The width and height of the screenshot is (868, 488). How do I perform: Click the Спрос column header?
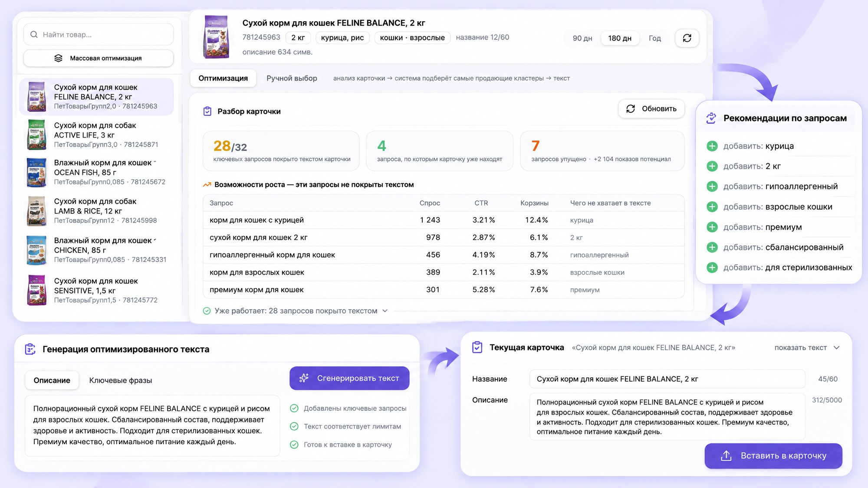coord(430,203)
